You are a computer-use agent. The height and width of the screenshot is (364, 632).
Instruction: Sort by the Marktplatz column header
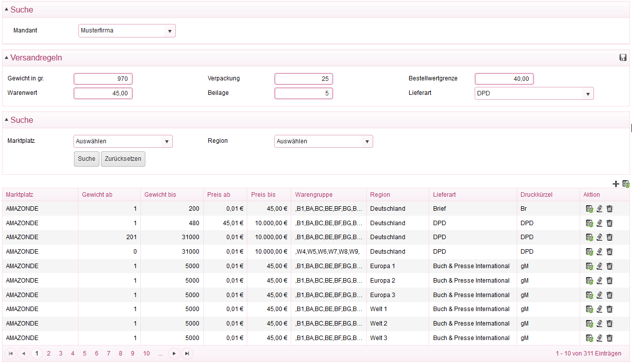(x=40, y=195)
